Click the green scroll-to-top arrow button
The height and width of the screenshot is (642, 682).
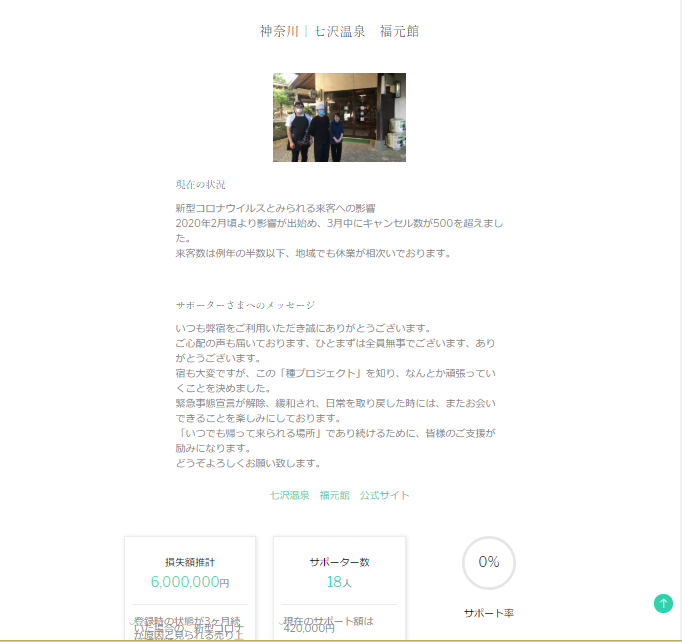(x=663, y=603)
